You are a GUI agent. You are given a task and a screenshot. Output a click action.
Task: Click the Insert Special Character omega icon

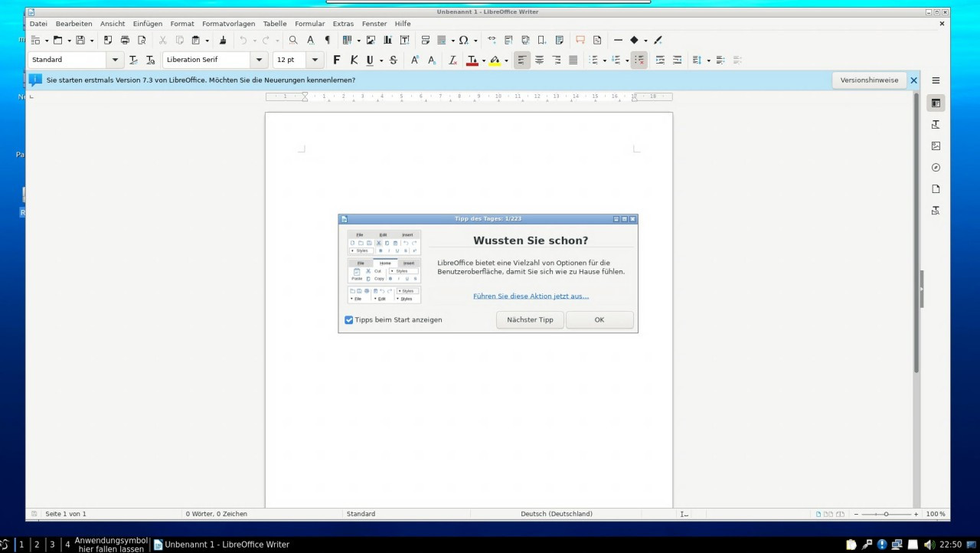point(463,40)
